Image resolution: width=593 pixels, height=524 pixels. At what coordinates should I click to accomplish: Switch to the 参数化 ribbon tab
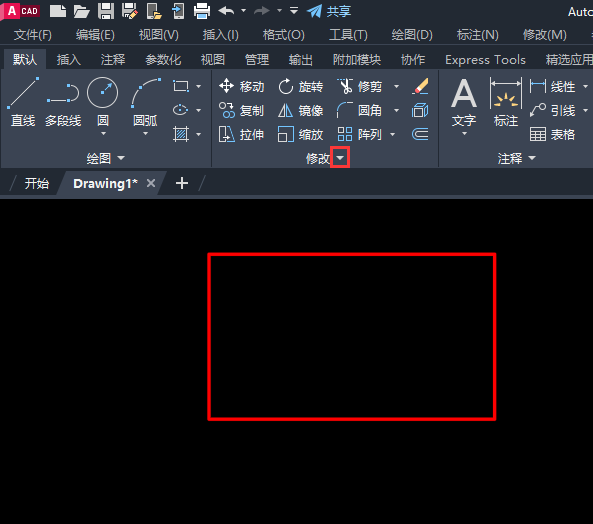coord(163,60)
